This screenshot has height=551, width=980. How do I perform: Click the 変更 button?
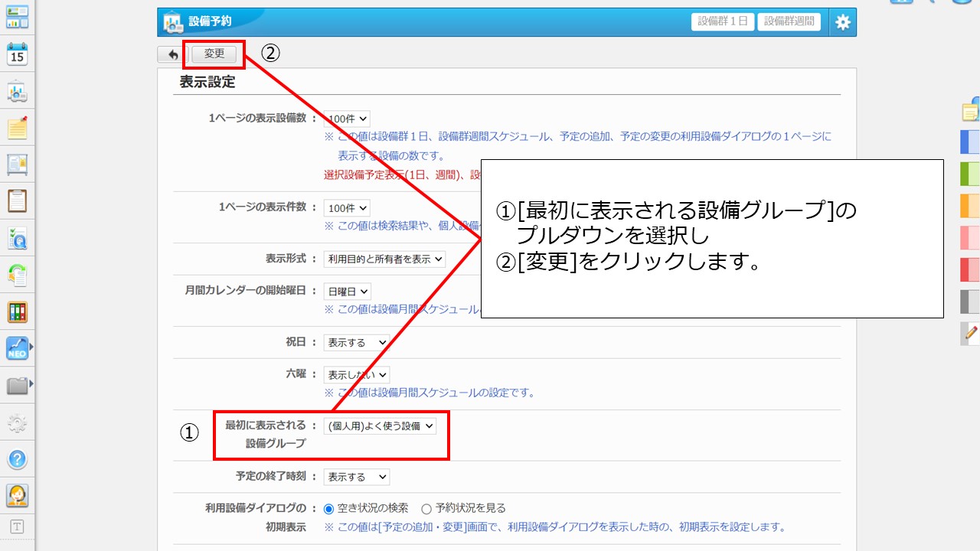tap(214, 54)
